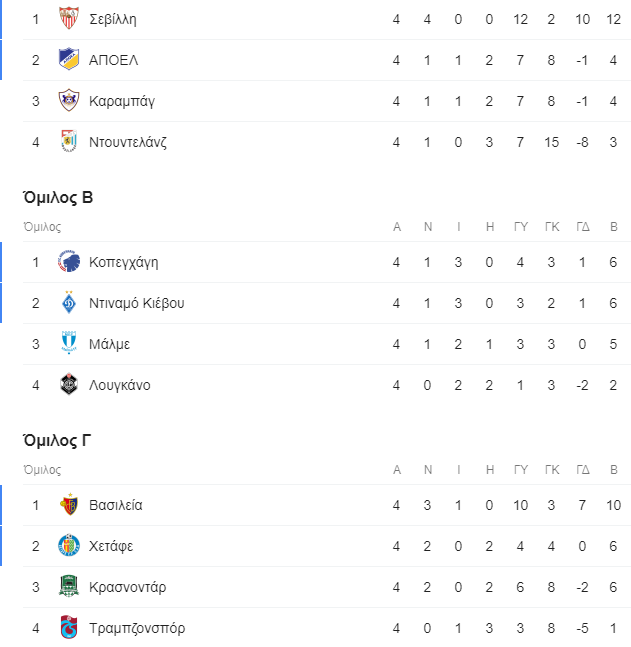Click the Όμιλος Β group heading
The width and height of the screenshot is (631, 647).
pos(58,198)
